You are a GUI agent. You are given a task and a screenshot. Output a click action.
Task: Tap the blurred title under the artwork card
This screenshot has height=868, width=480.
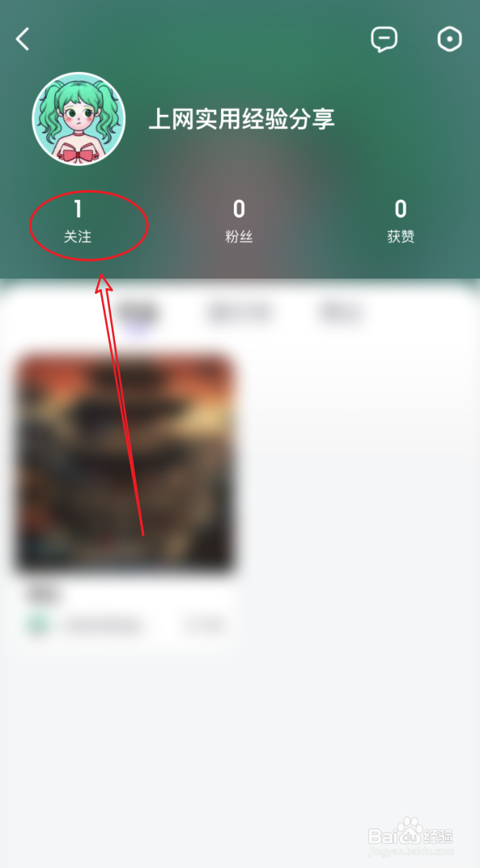pos(44,594)
